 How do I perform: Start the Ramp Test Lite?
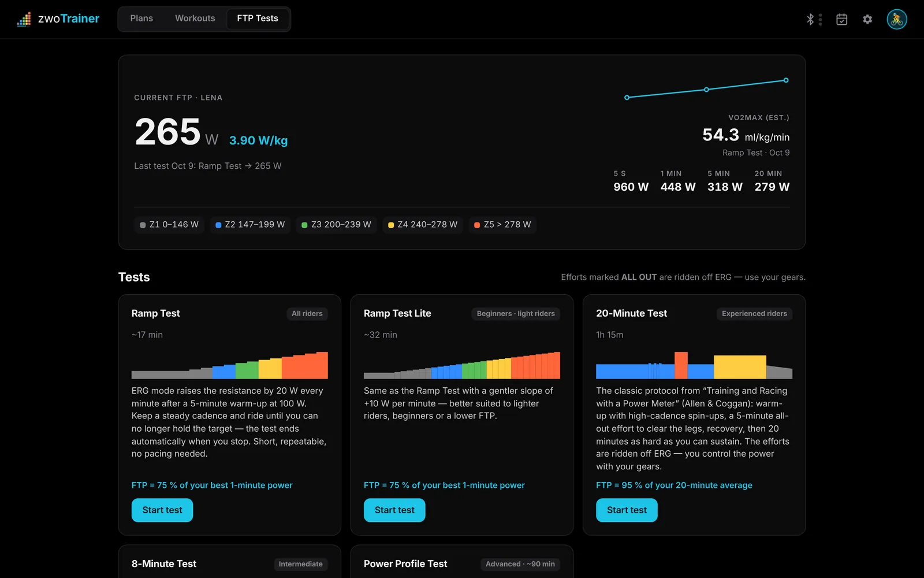[394, 510]
